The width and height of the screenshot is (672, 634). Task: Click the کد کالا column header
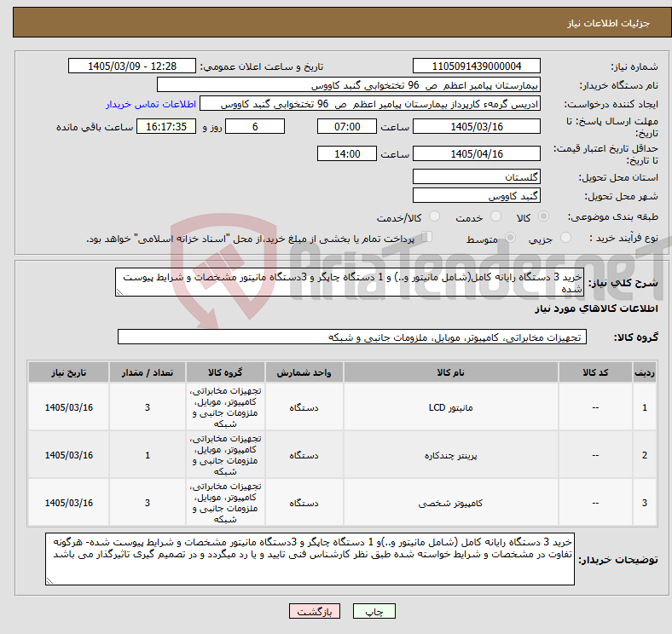click(595, 372)
